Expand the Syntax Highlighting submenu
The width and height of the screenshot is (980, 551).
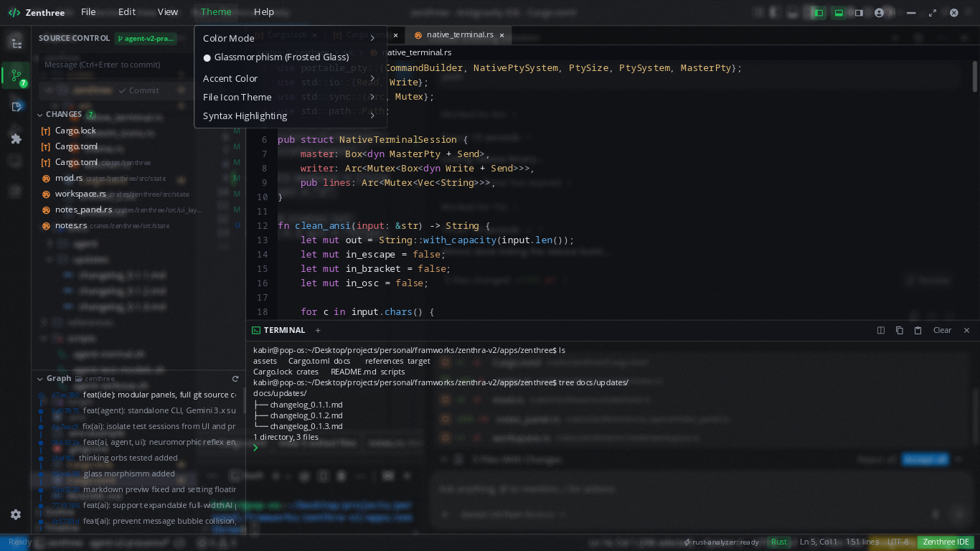[x=291, y=116]
